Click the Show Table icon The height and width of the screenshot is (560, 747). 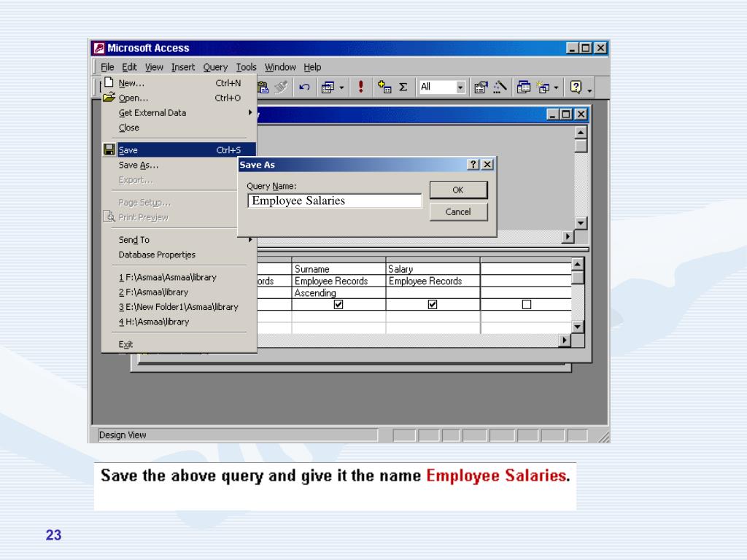384,87
